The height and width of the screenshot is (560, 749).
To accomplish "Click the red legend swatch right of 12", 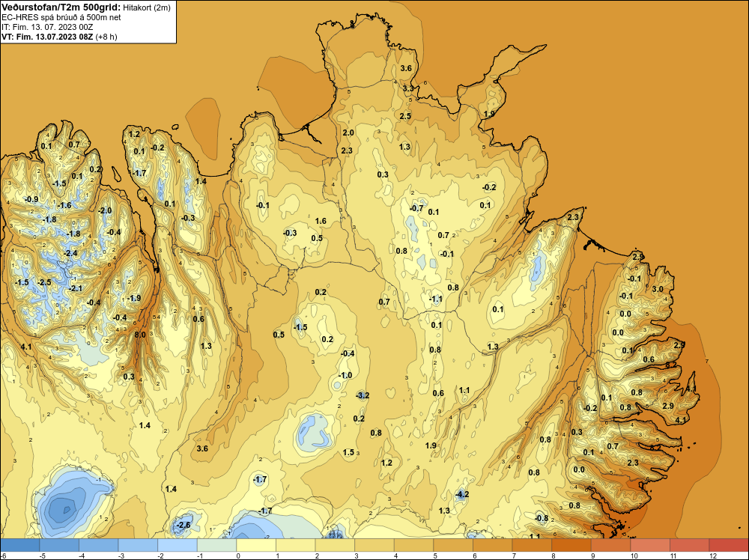I will point(729,545).
